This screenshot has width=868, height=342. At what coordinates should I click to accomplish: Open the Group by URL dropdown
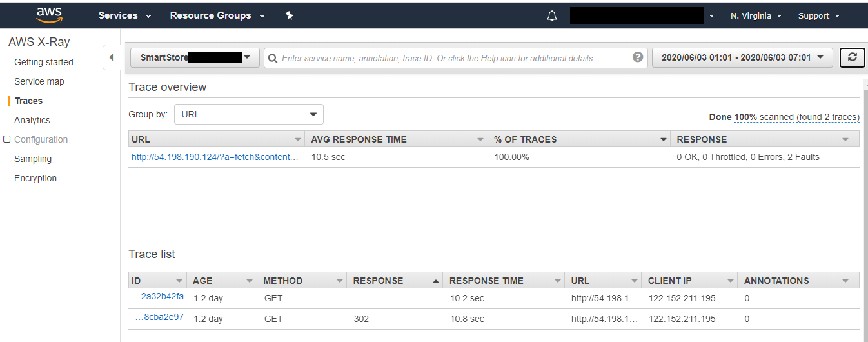(x=249, y=114)
